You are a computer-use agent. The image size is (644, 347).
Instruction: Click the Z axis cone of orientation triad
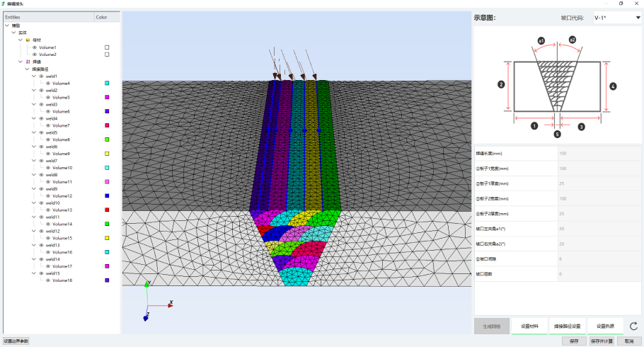pos(145,319)
